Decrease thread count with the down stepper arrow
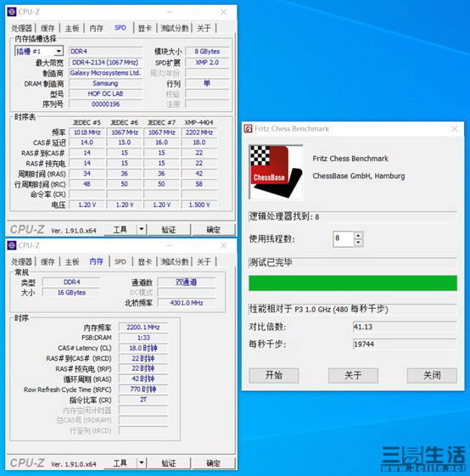Viewport: 470px width, 476px height. pos(359,243)
